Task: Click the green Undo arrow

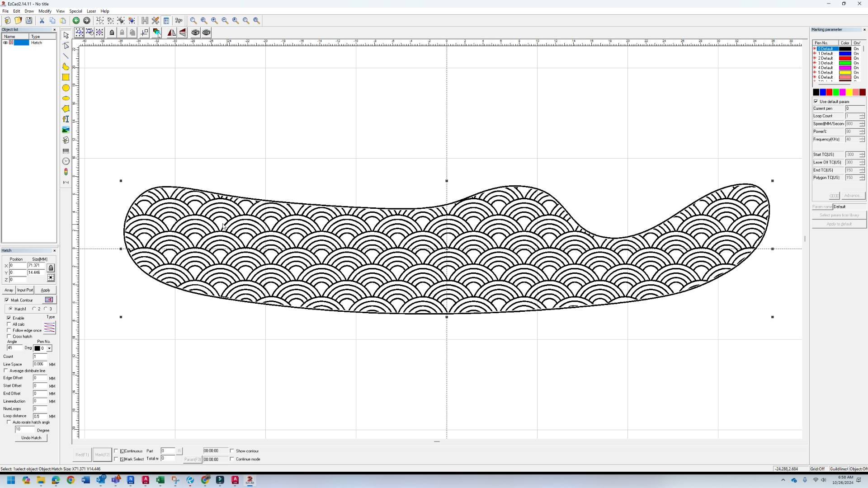Action: (x=76, y=20)
